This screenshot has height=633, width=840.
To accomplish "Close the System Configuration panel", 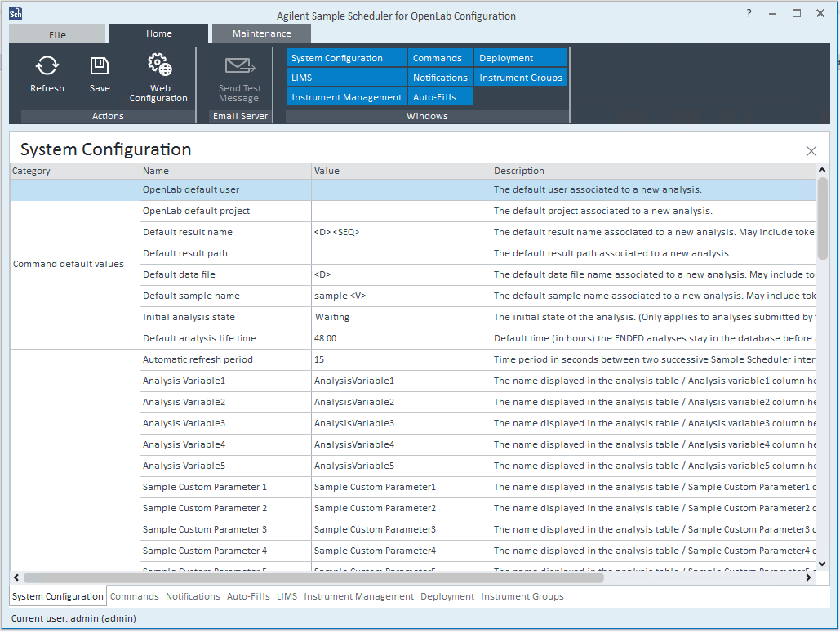I will coord(811,151).
